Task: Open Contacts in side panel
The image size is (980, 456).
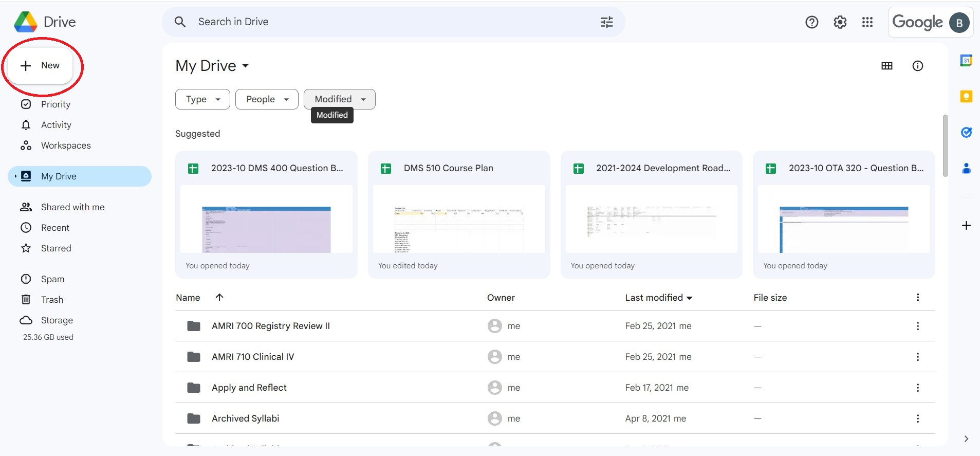Action: click(x=966, y=168)
